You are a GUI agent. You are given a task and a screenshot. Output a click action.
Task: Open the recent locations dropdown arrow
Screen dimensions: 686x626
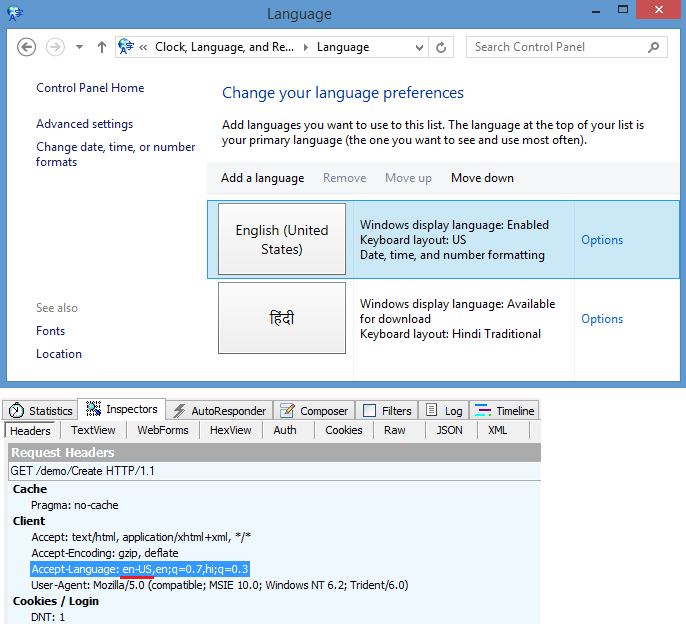79,47
